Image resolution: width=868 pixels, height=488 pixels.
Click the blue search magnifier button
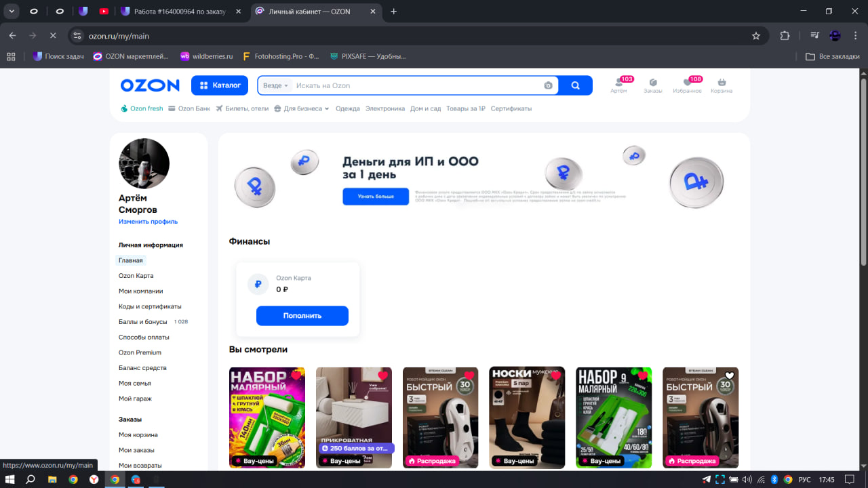click(x=575, y=85)
